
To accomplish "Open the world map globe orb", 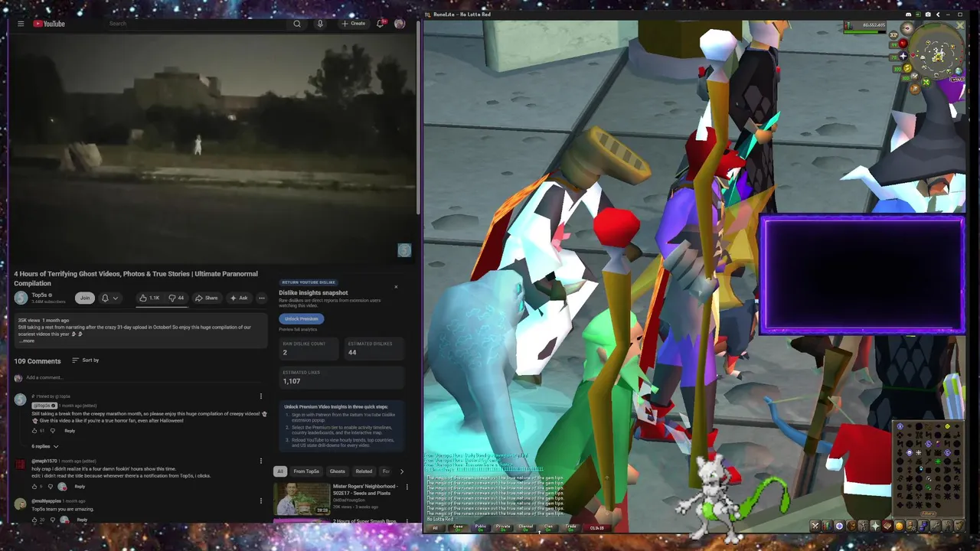I will click(959, 71).
